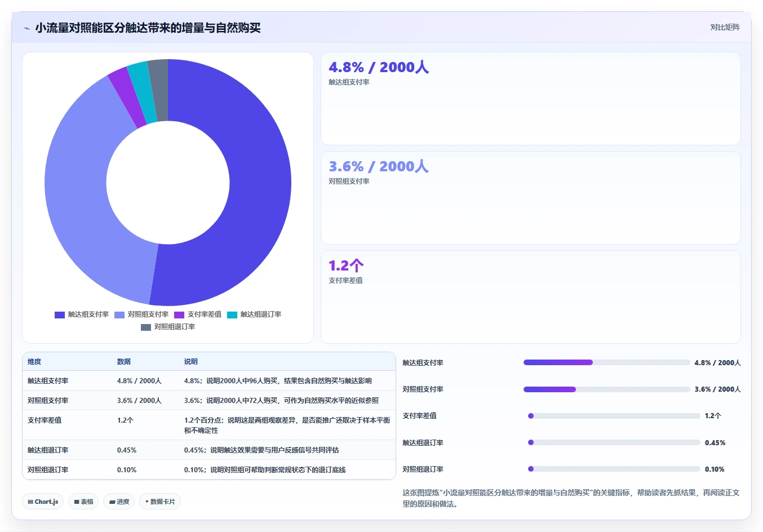Click the 数据卡片 tag chip
Screen dimensions: 763x532
coord(160,502)
